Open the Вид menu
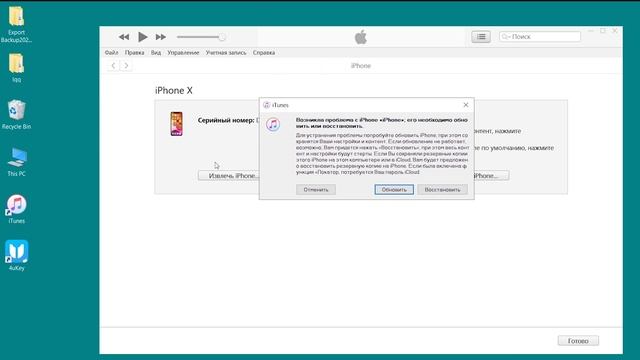This screenshot has width=640, height=360. [x=156, y=53]
